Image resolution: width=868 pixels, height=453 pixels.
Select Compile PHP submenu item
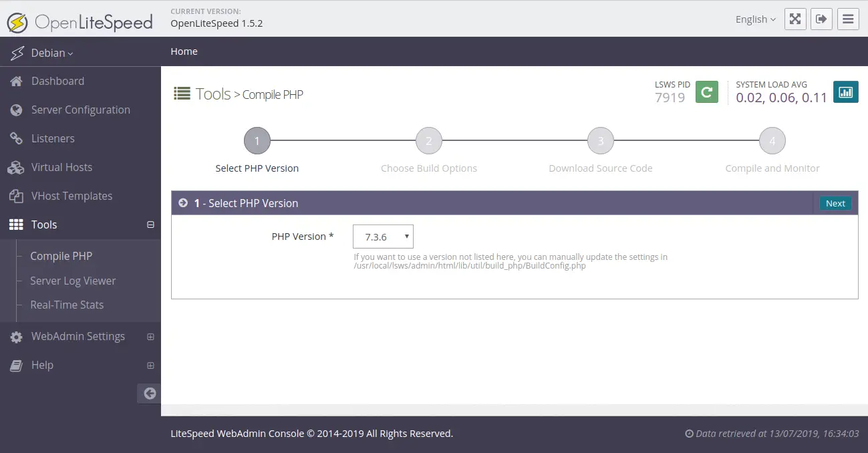tap(61, 256)
